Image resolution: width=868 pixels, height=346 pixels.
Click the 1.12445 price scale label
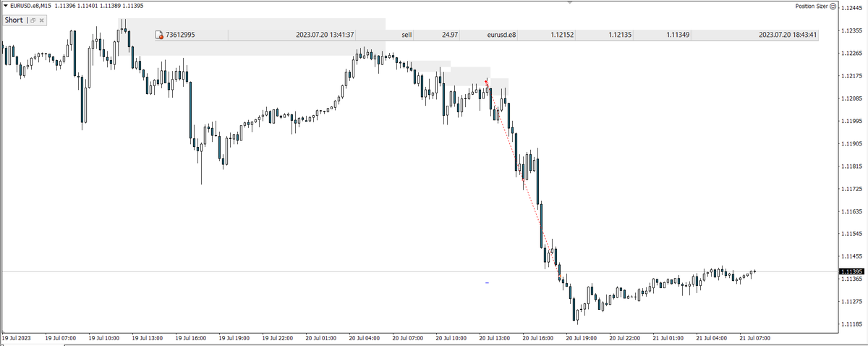(851, 8)
